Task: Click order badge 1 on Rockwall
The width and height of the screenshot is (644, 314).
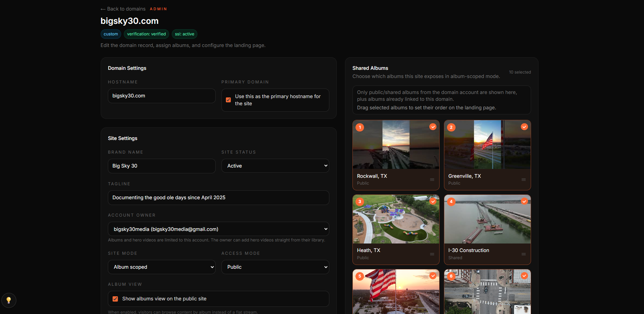Action: 360,127
